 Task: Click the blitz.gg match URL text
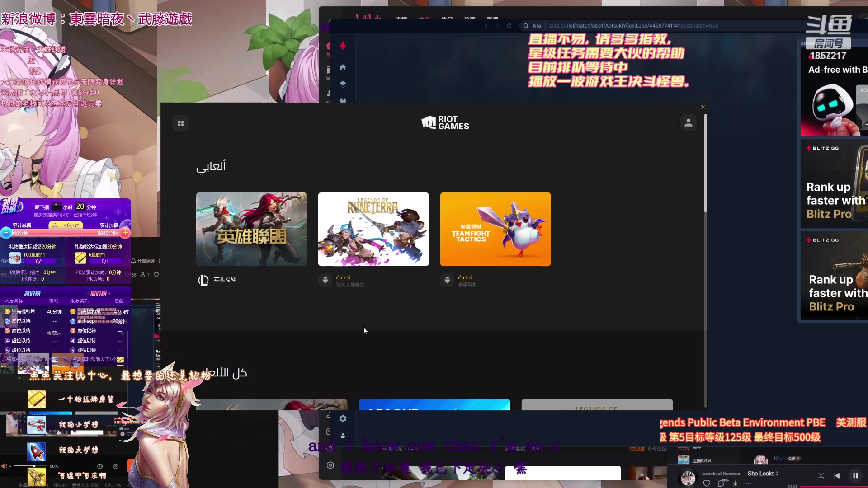(x=633, y=26)
